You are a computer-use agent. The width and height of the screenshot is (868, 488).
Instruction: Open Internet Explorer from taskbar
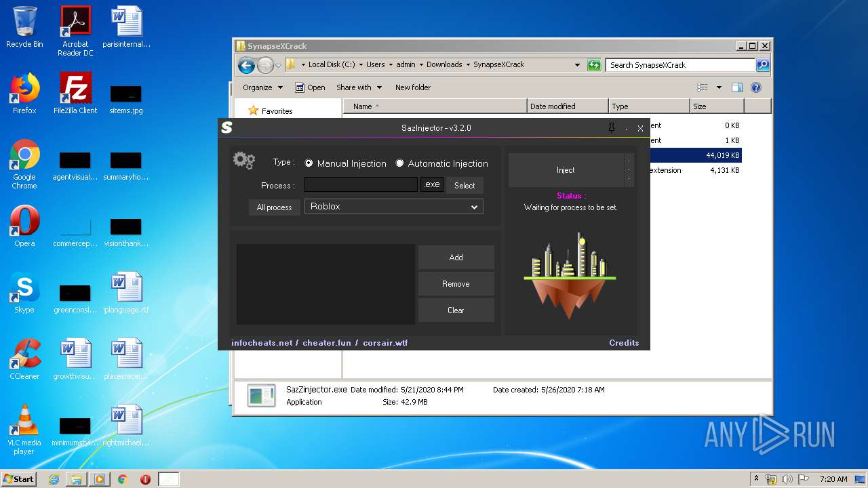tap(54, 479)
